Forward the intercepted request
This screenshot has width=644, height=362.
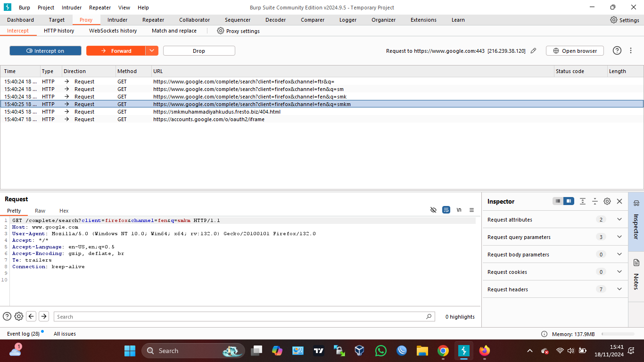click(x=116, y=51)
